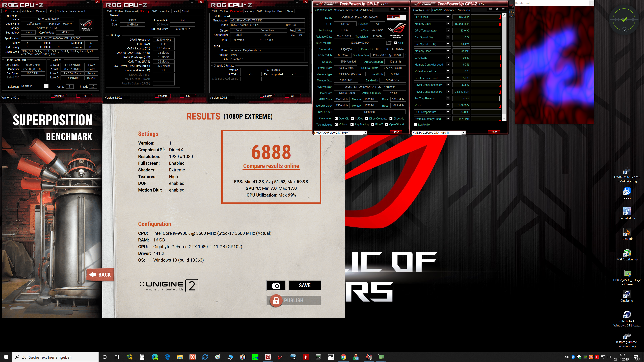Open Advanced tab in GPU-Z Graphics Card window

tap(352, 10)
